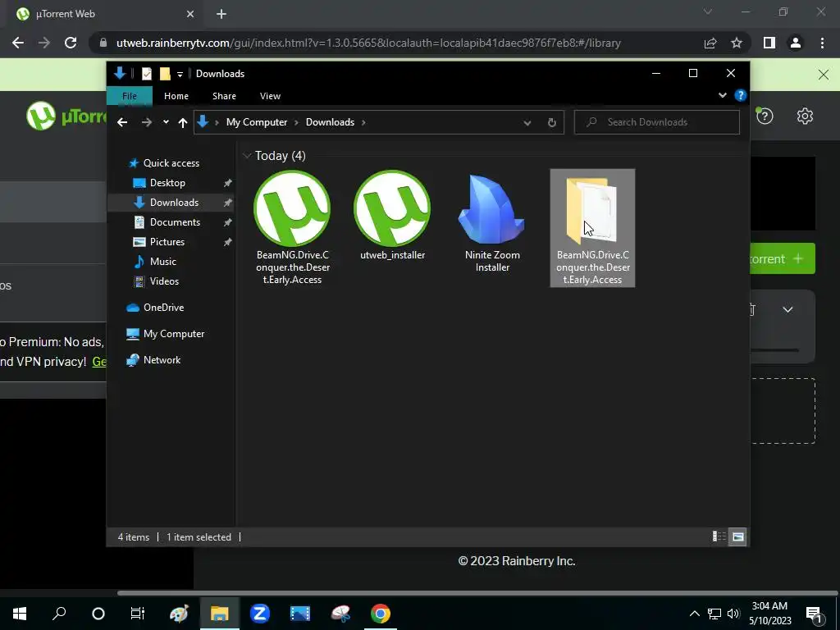
Task: Open volume control in system tray
Action: point(733,614)
